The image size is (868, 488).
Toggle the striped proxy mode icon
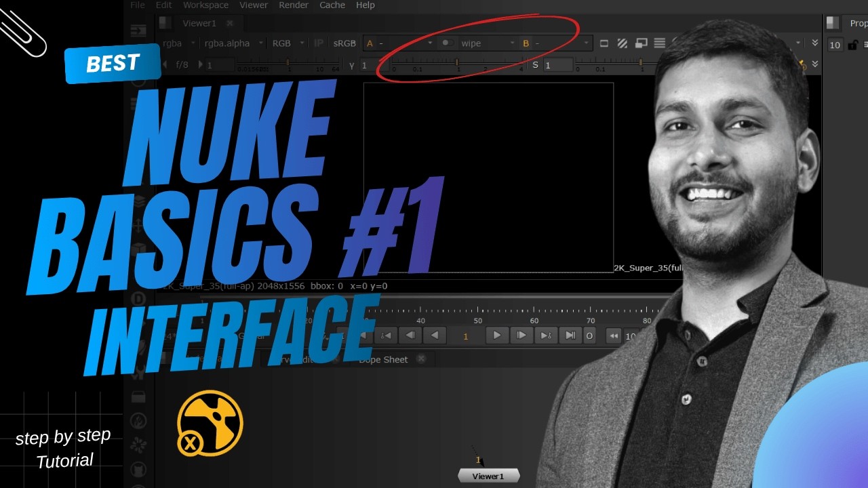coord(623,43)
